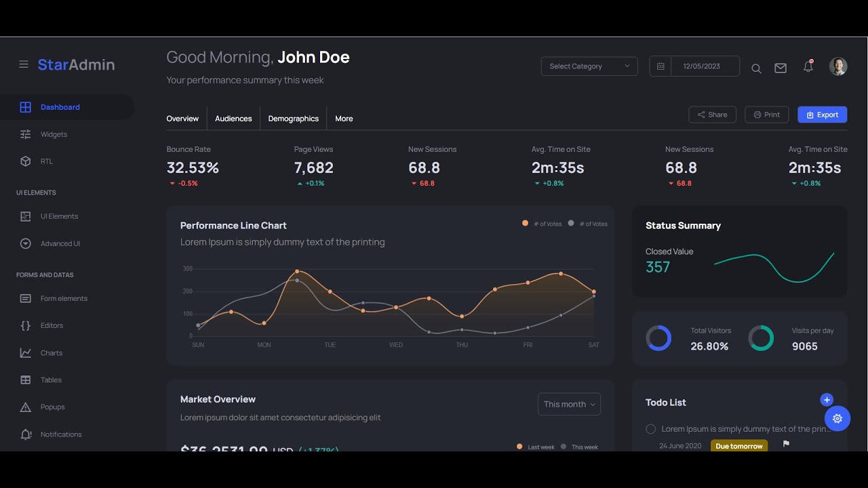This screenshot has width=868, height=488.
Task: Click the 9065 visits per day value
Action: tap(805, 346)
